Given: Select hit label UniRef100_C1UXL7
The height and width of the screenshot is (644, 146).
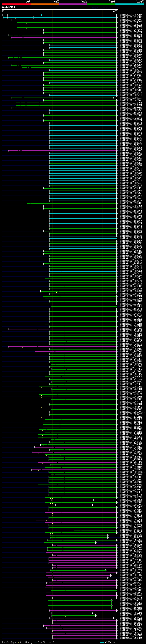Looking at the screenshot, I should pos(131,306).
